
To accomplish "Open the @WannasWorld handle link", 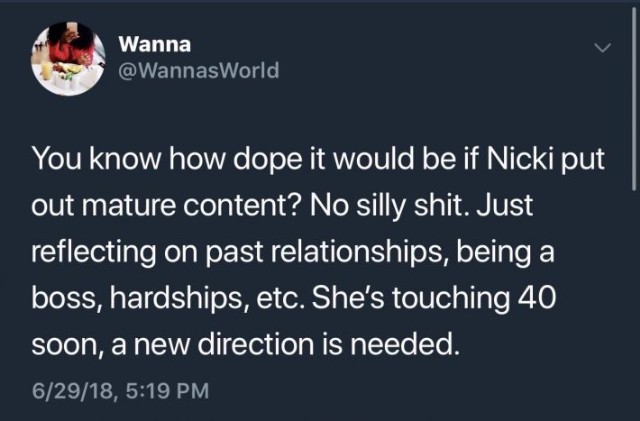I will (x=199, y=70).
